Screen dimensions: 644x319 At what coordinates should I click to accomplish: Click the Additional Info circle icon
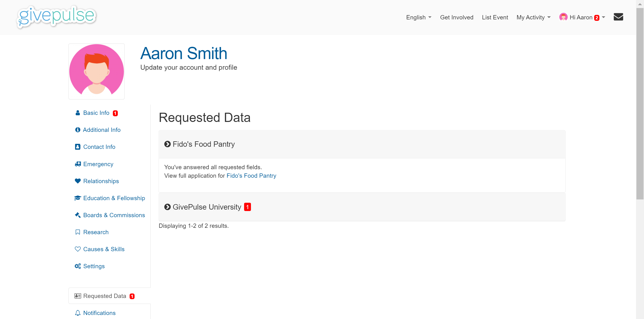(x=78, y=130)
